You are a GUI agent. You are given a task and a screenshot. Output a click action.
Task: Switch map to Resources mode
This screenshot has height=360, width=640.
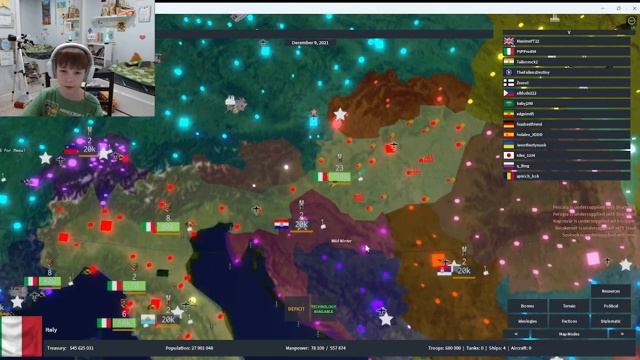(611, 291)
